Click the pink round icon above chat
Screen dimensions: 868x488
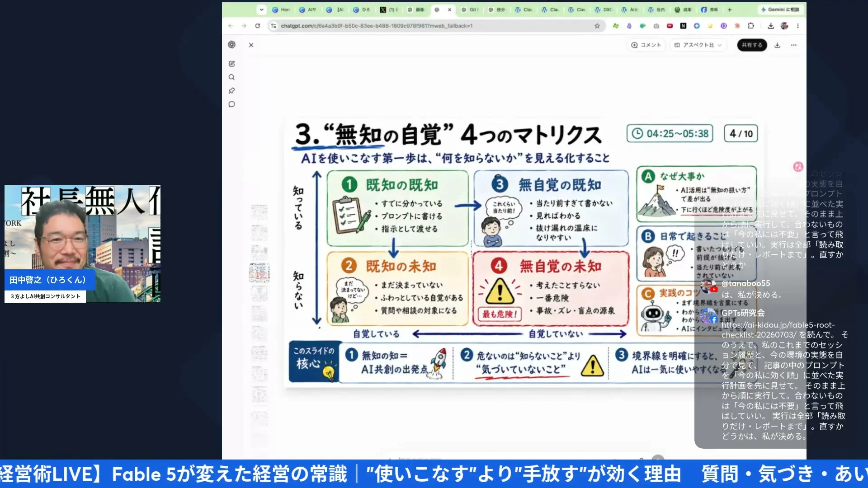click(x=798, y=167)
